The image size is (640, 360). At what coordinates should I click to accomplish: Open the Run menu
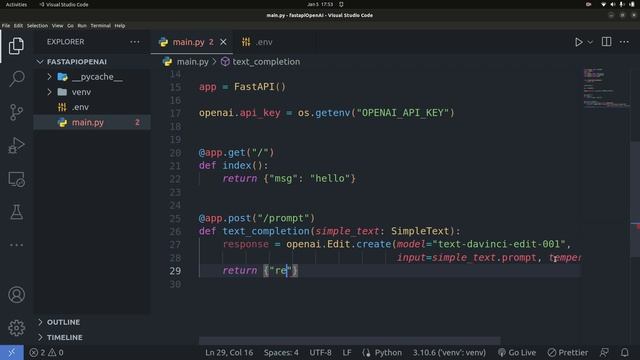(x=82, y=25)
